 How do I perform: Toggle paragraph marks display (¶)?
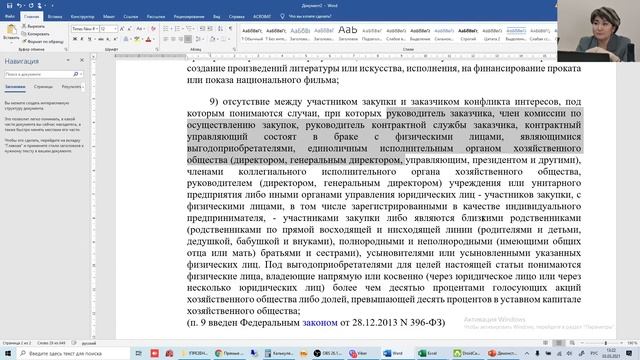tap(230, 29)
